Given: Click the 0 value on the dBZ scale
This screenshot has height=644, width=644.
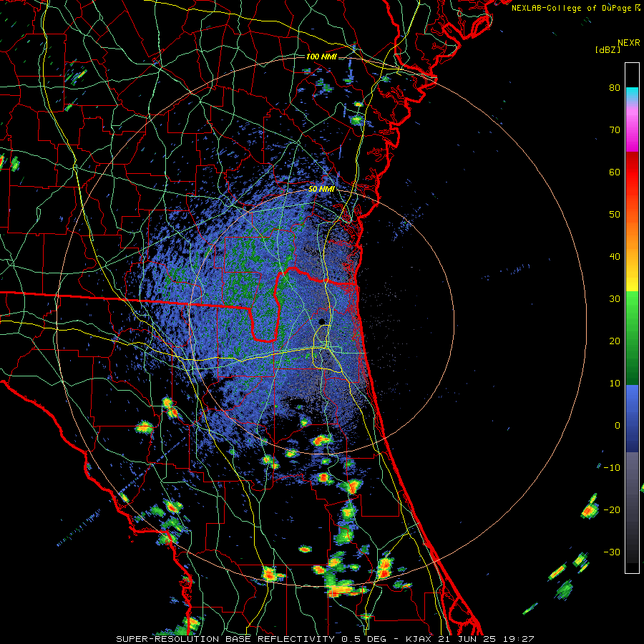Looking at the screenshot, I should tap(618, 426).
